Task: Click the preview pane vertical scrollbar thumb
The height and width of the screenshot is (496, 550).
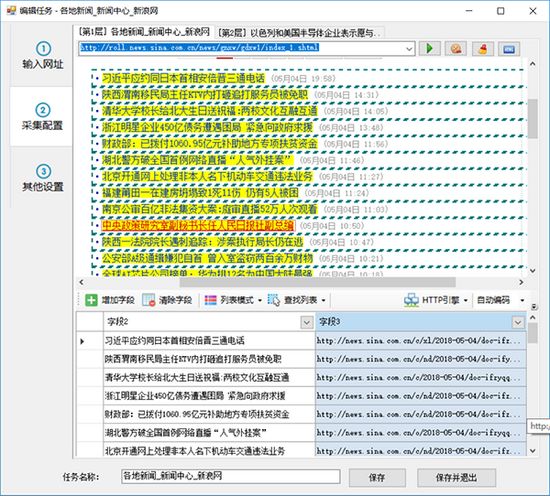Action: point(532,119)
